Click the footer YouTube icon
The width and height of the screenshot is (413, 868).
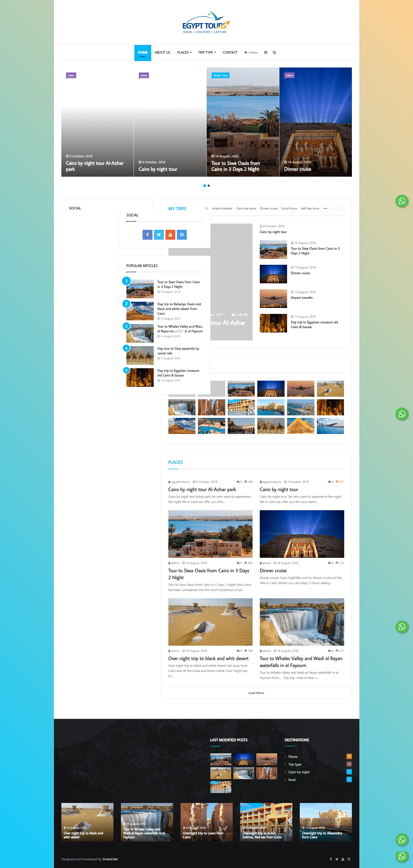point(343,859)
